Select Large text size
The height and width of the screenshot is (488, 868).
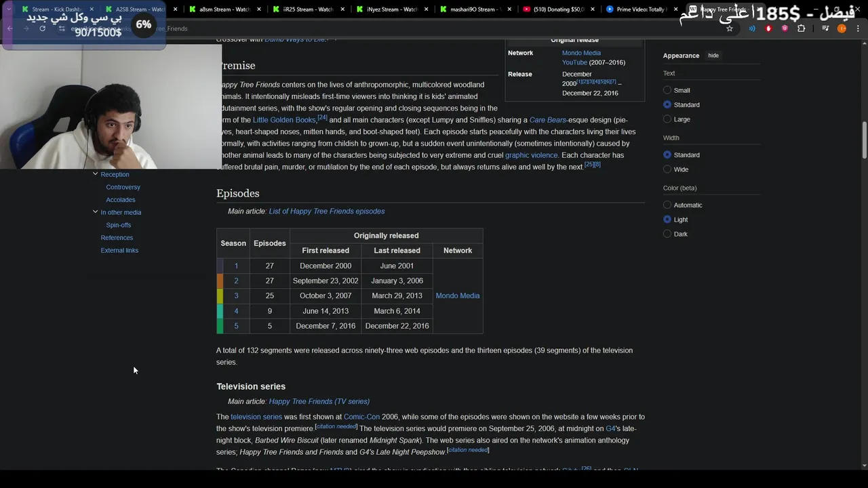(x=667, y=119)
